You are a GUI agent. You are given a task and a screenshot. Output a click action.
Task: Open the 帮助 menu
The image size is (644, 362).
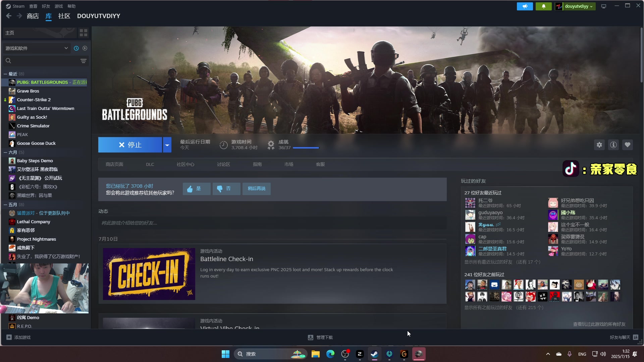click(71, 6)
